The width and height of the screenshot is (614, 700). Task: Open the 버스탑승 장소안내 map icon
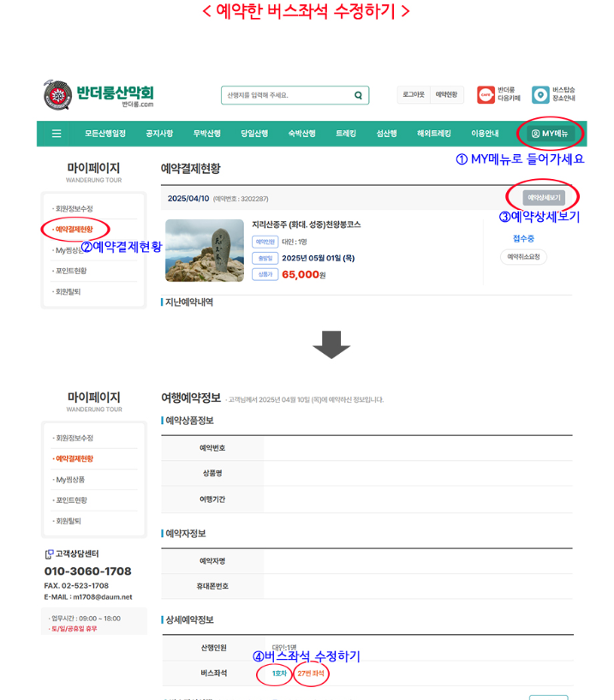540,94
